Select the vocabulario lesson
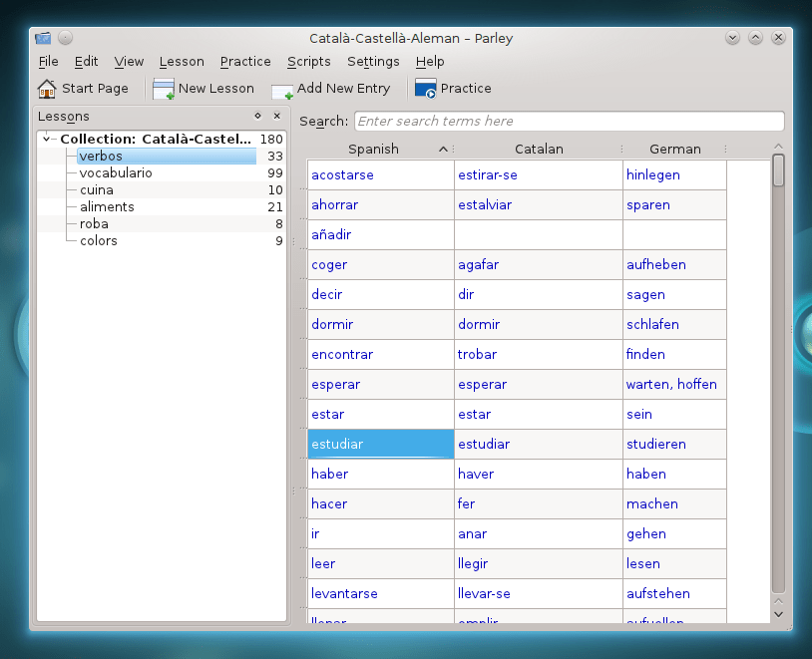812x659 pixels. (x=114, y=173)
